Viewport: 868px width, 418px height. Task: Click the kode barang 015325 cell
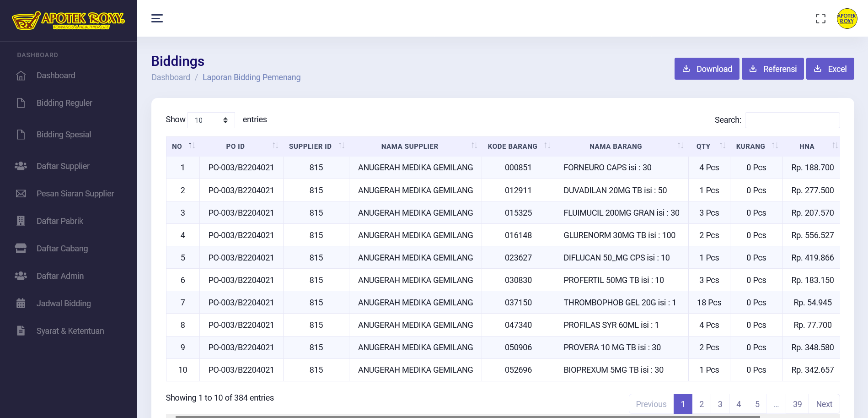pyautogui.click(x=518, y=213)
